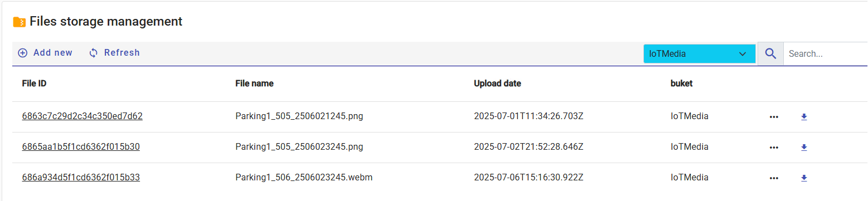The height and width of the screenshot is (201, 868).
Task: Click in the Search input field
Action: 826,54
